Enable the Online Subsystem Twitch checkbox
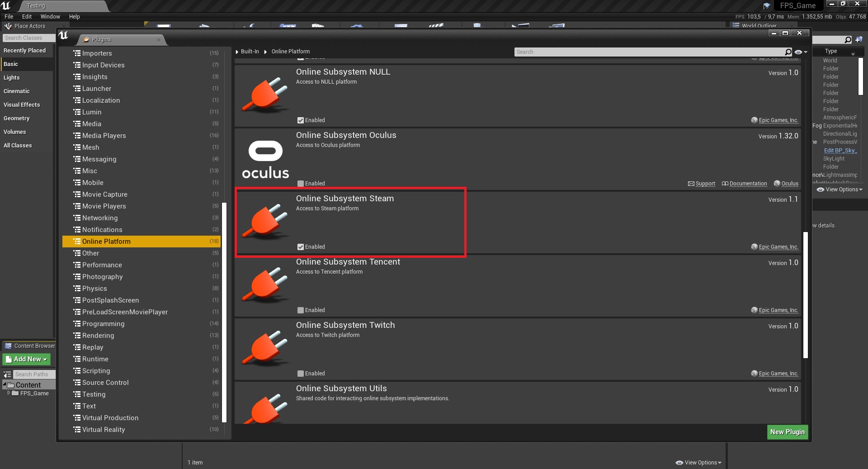Image resolution: width=868 pixels, height=469 pixels. click(x=301, y=374)
